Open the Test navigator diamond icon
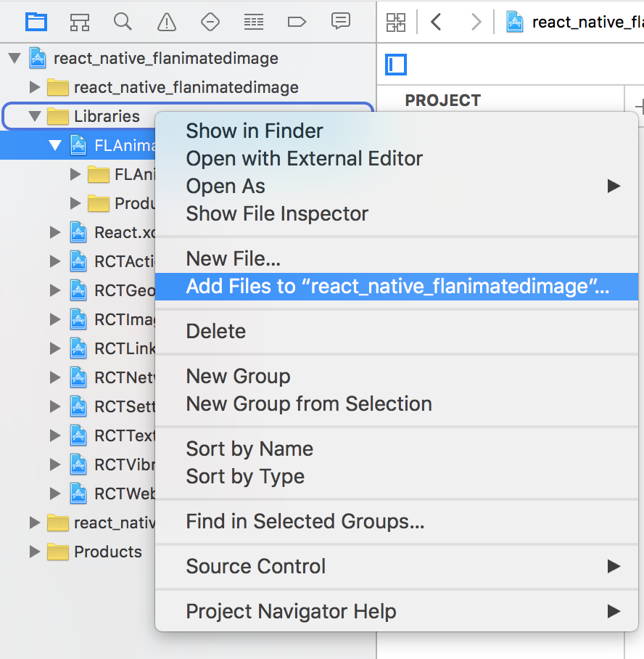The width and height of the screenshot is (644, 659). coord(210,22)
